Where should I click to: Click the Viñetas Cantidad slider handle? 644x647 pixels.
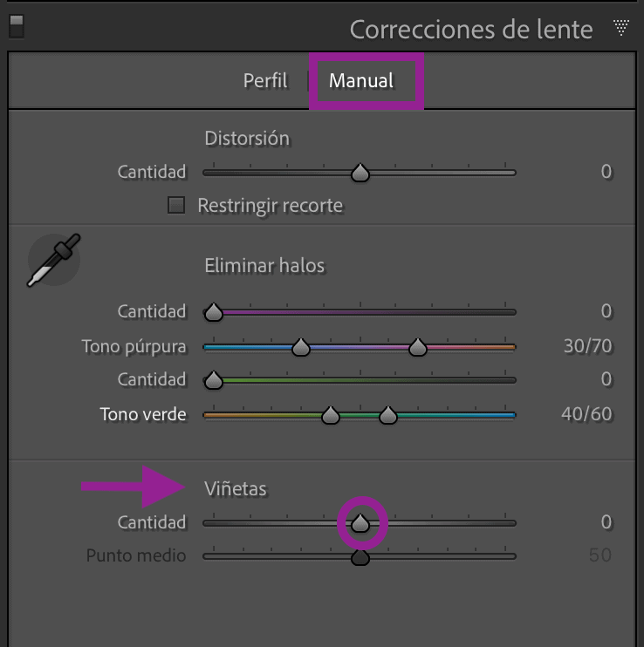360,523
